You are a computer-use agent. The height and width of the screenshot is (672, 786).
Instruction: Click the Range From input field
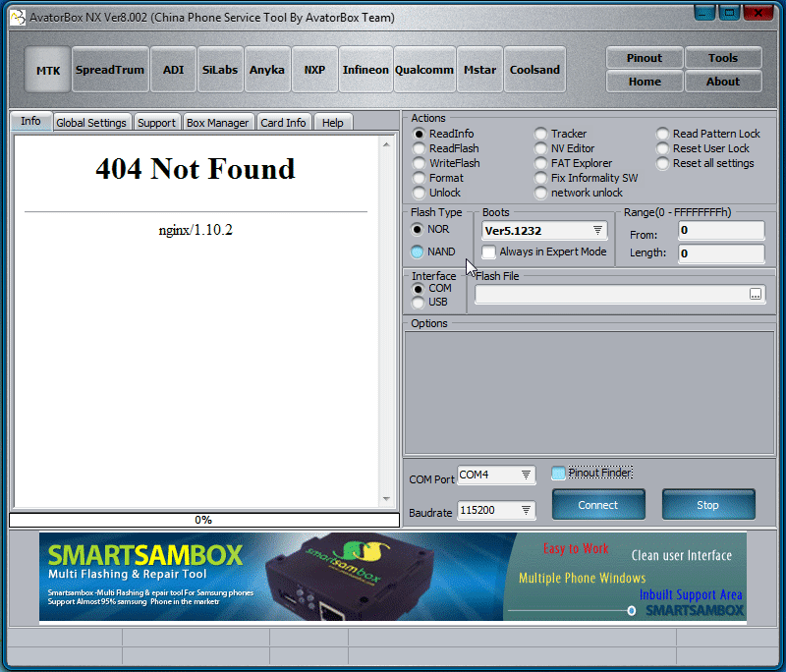pos(721,231)
